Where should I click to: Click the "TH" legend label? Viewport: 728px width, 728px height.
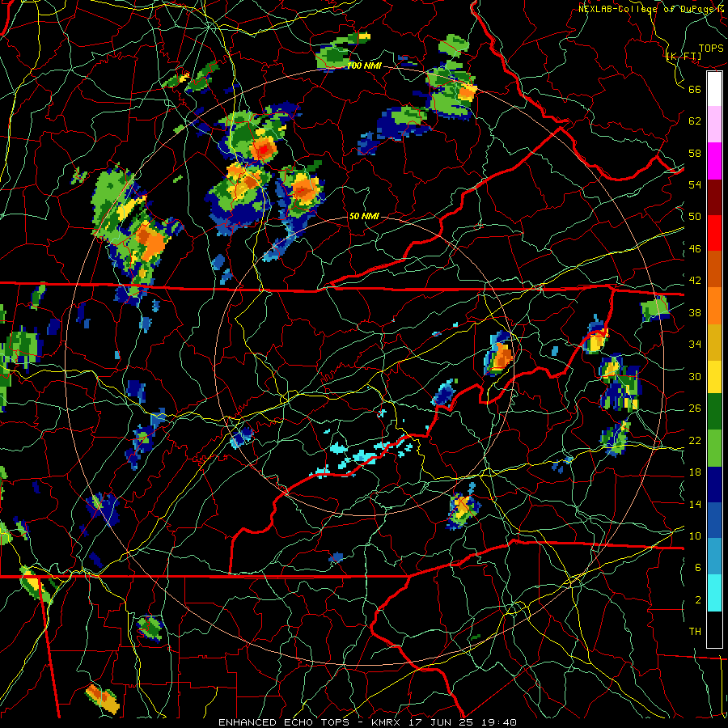click(x=695, y=632)
